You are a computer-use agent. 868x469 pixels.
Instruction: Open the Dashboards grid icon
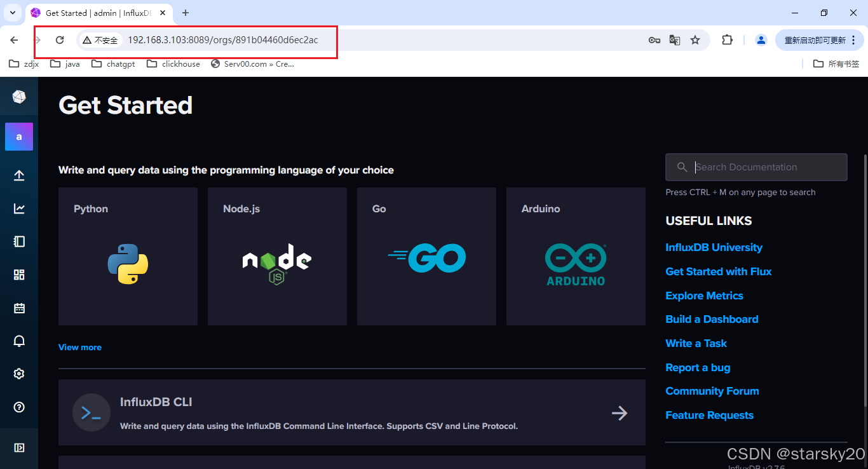(19, 275)
